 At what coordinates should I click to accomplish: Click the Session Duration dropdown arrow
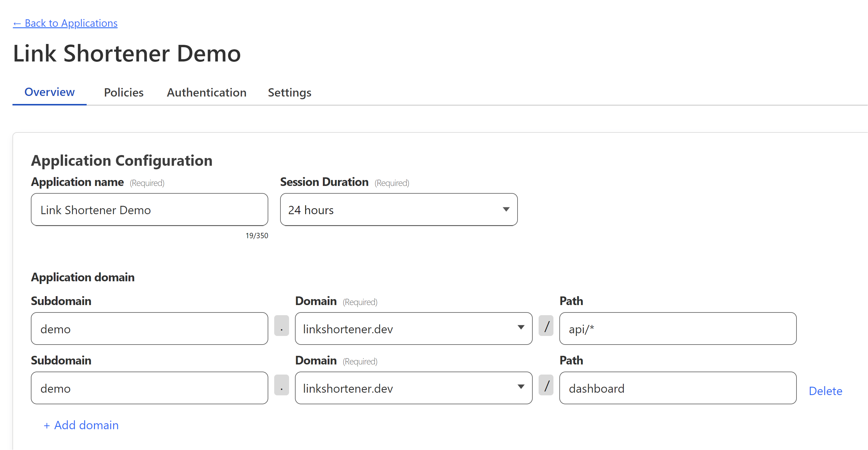[506, 209]
